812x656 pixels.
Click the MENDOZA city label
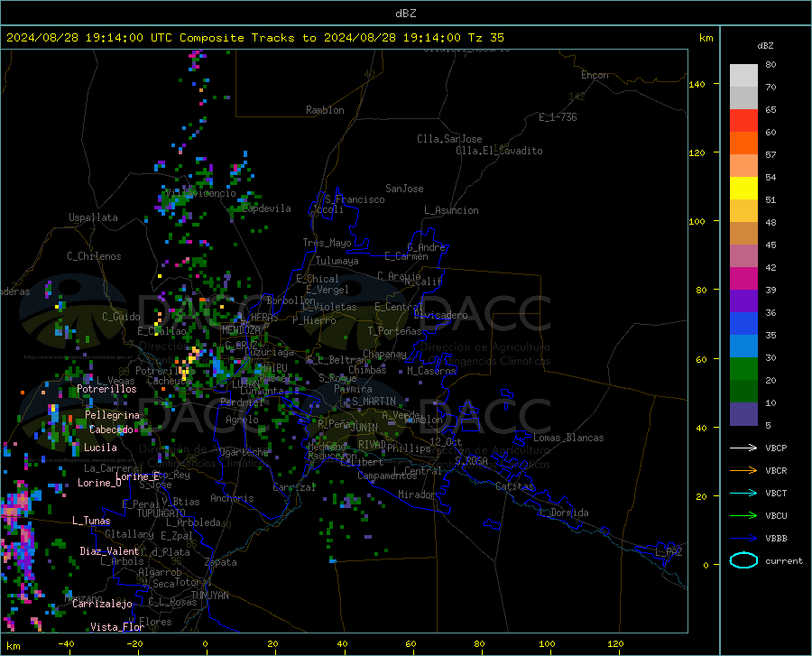(241, 330)
